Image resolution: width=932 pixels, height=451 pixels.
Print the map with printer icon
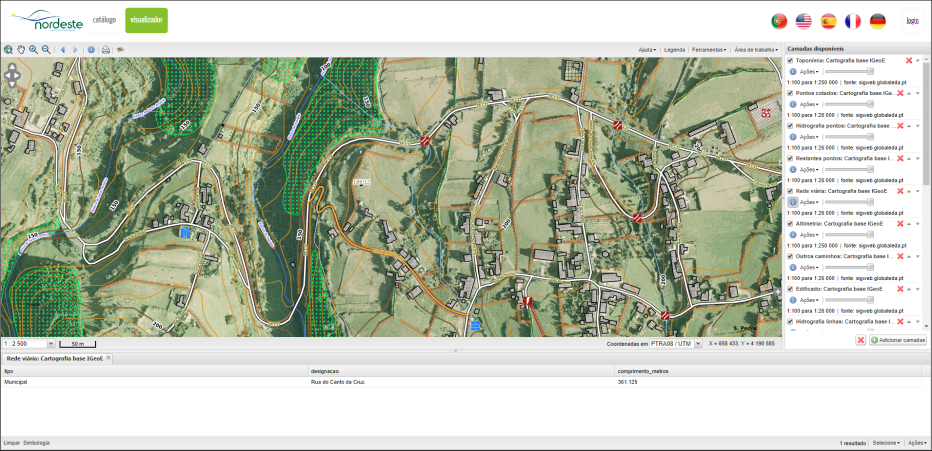click(x=106, y=49)
